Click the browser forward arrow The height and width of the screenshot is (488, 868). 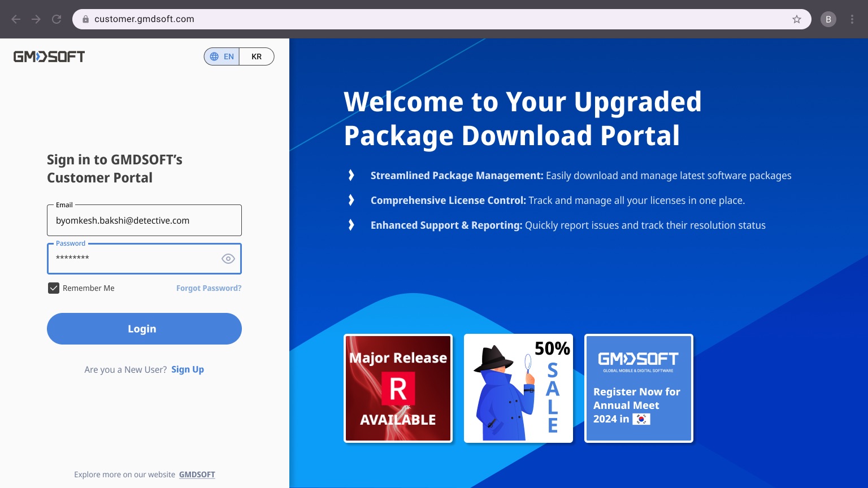point(36,19)
